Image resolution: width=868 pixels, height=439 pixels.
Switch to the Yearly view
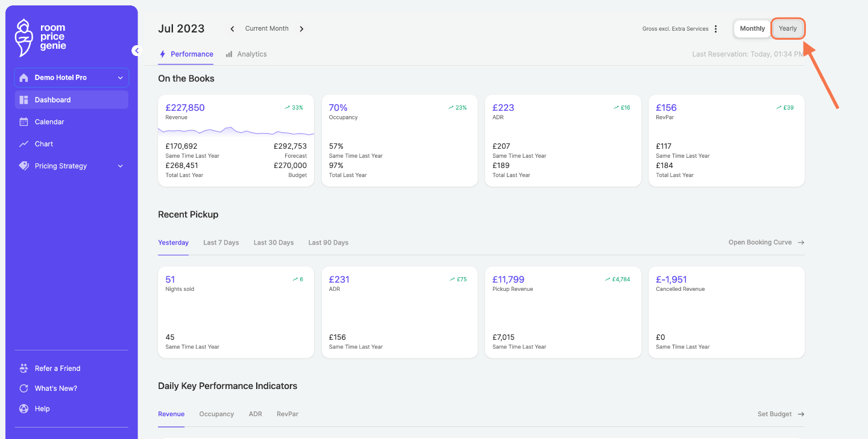[x=788, y=29]
